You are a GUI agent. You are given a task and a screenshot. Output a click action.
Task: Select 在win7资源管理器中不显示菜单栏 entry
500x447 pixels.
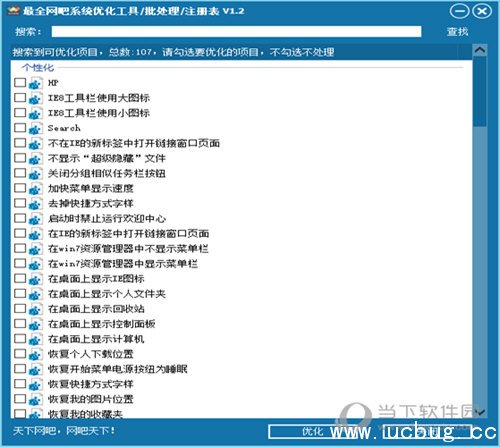click(128, 249)
